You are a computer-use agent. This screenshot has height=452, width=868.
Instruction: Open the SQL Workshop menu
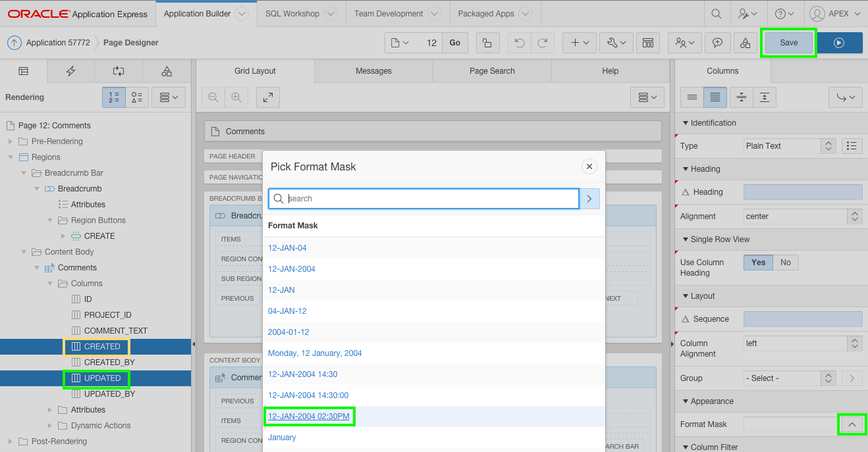coord(292,13)
